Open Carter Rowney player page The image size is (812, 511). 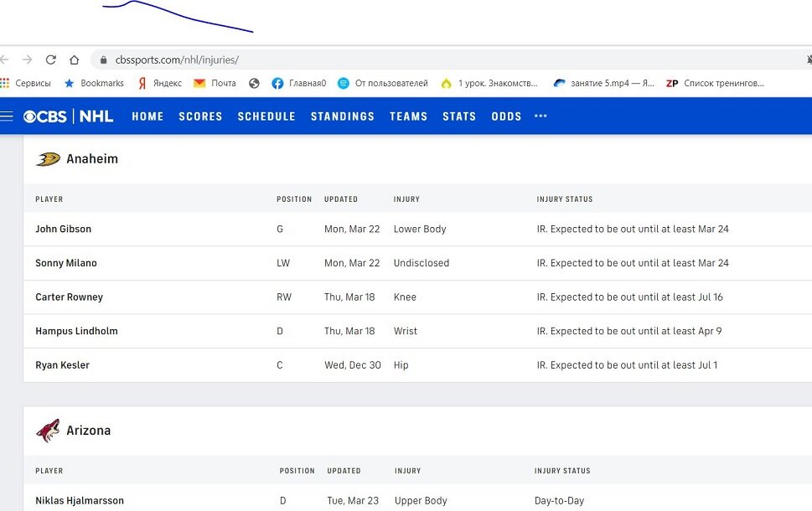coord(70,297)
